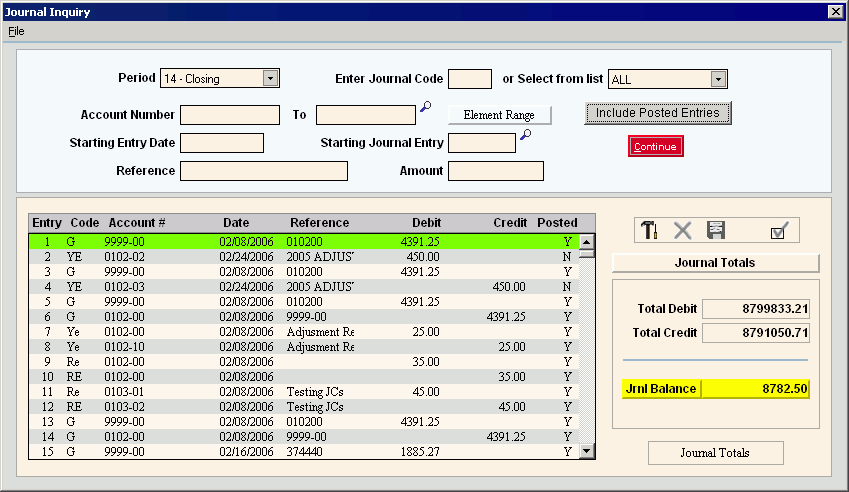Click the magnifier beside Starting Journal Entry
The height and width of the screenshot is (492, 849).
pyautogui.click(x=525, y=136)
